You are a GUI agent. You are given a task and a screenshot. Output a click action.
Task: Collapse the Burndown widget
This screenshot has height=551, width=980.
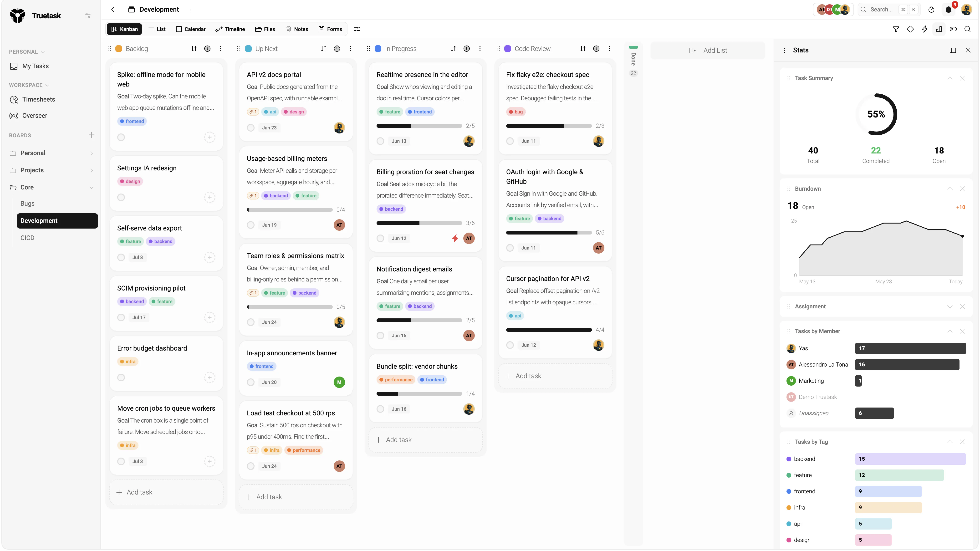(x=950, y=189)
